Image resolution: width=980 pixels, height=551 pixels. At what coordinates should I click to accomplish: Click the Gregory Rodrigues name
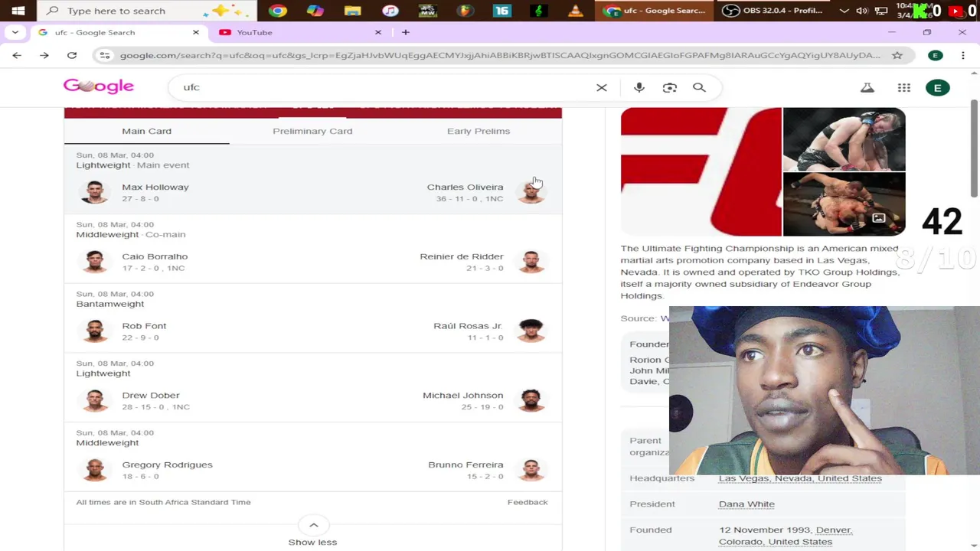[x=167, y=465]
